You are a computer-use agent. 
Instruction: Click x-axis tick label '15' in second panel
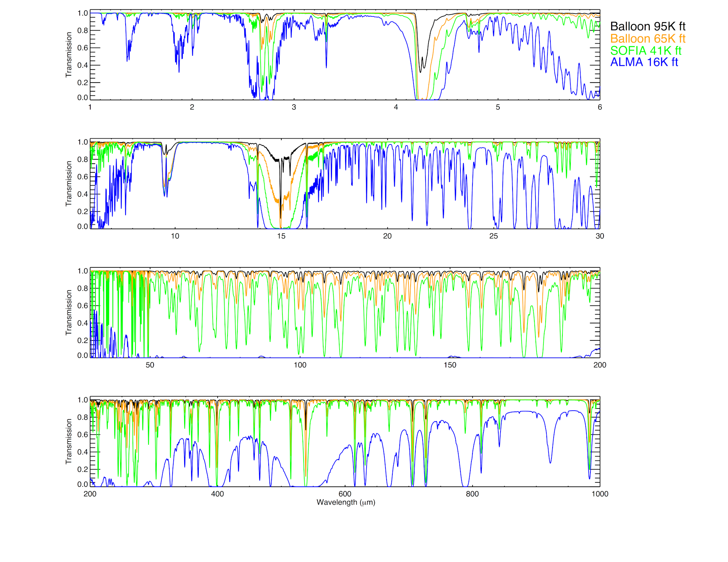coord(281,236)
